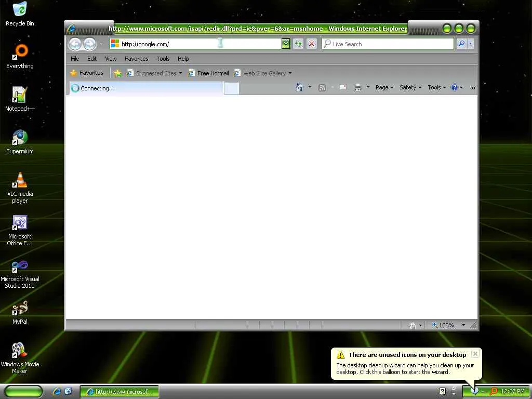The image size is (532, 399).
Task: Click the system clock showing 12:37 PM
Action: click(x=513, y=392)
